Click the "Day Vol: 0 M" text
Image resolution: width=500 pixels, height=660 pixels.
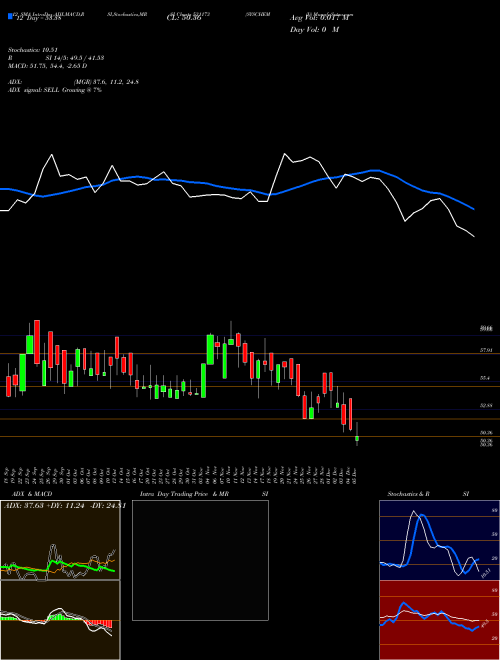pyautogui.click(x=314, y=30)
